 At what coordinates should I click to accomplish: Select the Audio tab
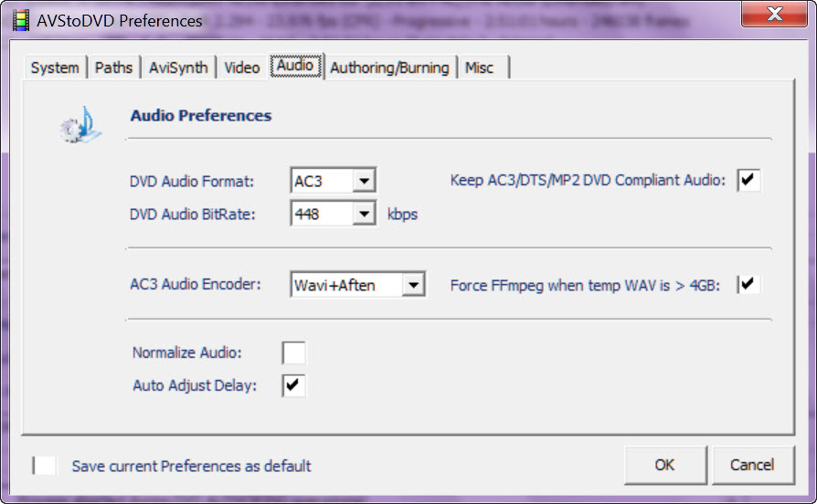click(295, 67)
